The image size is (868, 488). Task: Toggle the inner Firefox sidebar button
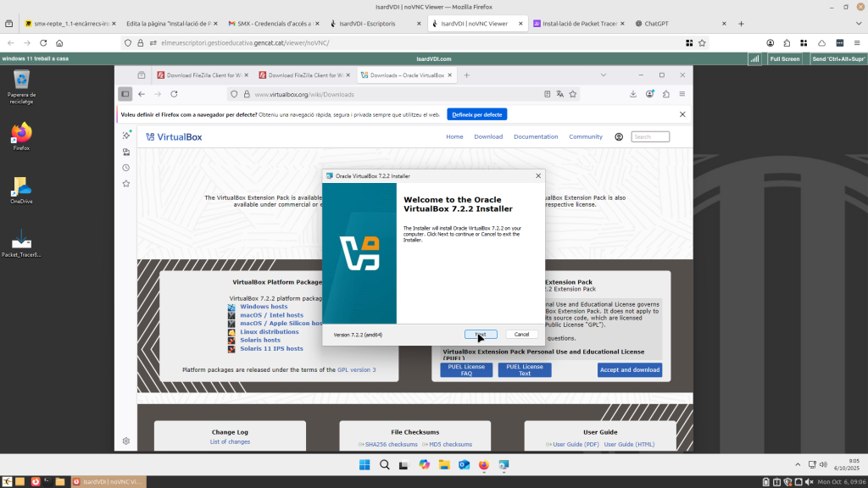(x=125, y=94)
